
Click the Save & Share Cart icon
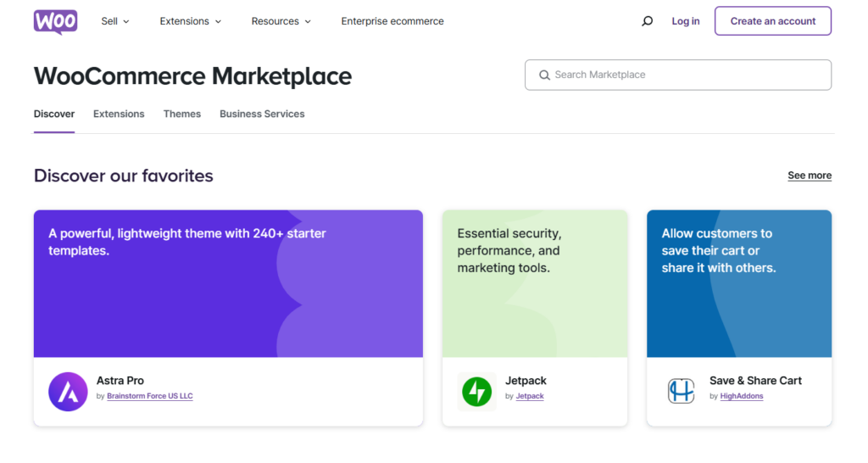(681, 391)
